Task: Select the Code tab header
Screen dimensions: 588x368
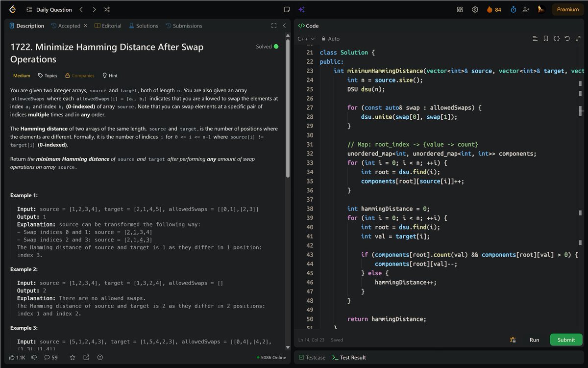Action: coord(308,26)
